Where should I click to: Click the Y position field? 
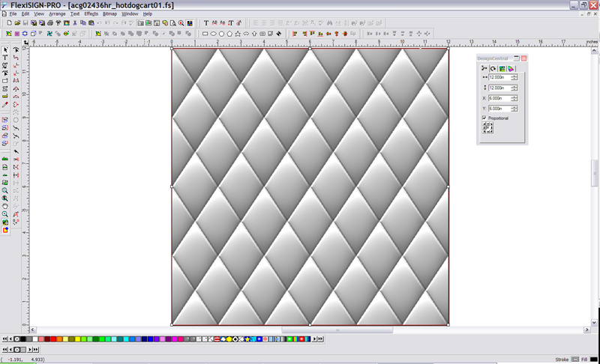(499, 109)
